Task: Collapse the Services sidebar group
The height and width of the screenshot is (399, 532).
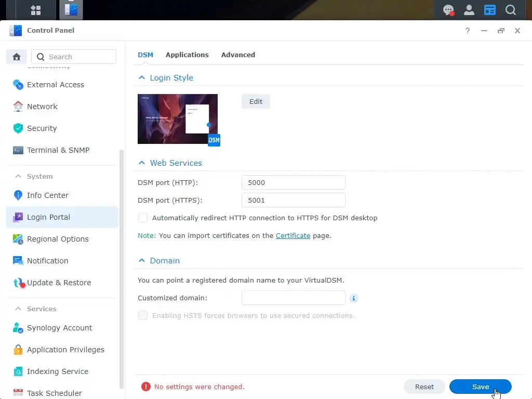Action: pyautogui.click(x=18, y=309)
